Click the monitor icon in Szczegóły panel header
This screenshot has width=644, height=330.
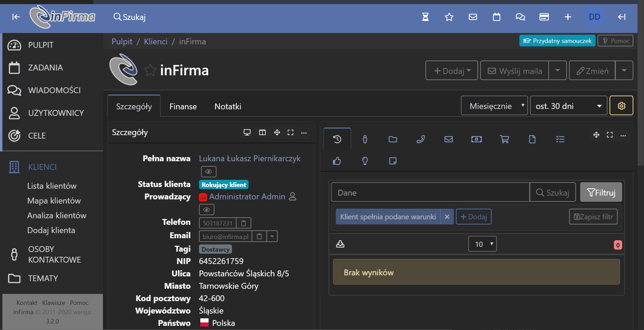[247, 132]
